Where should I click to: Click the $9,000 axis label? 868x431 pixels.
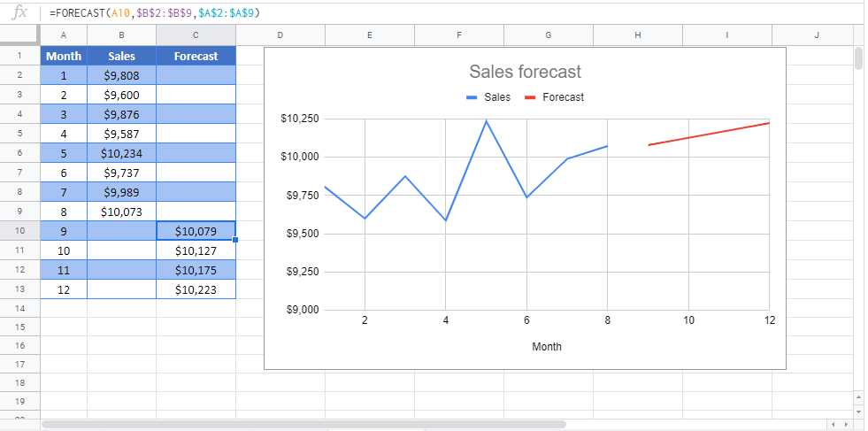(x=302, y=310)
